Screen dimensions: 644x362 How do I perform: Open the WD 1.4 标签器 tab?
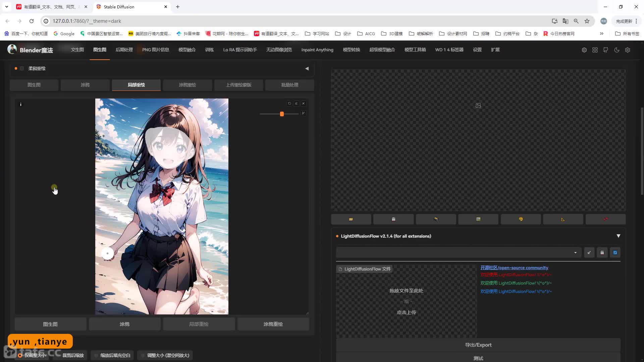click(x=449, y=50)
